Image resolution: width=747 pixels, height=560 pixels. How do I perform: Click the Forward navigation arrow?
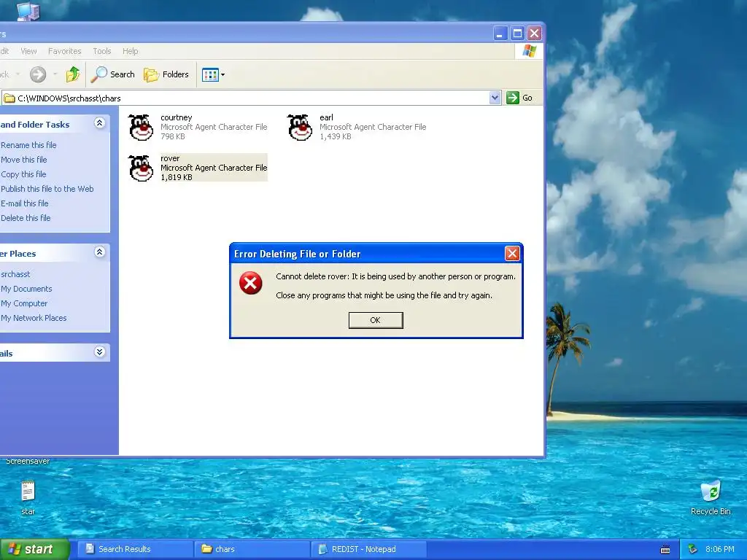click(38, 74)
